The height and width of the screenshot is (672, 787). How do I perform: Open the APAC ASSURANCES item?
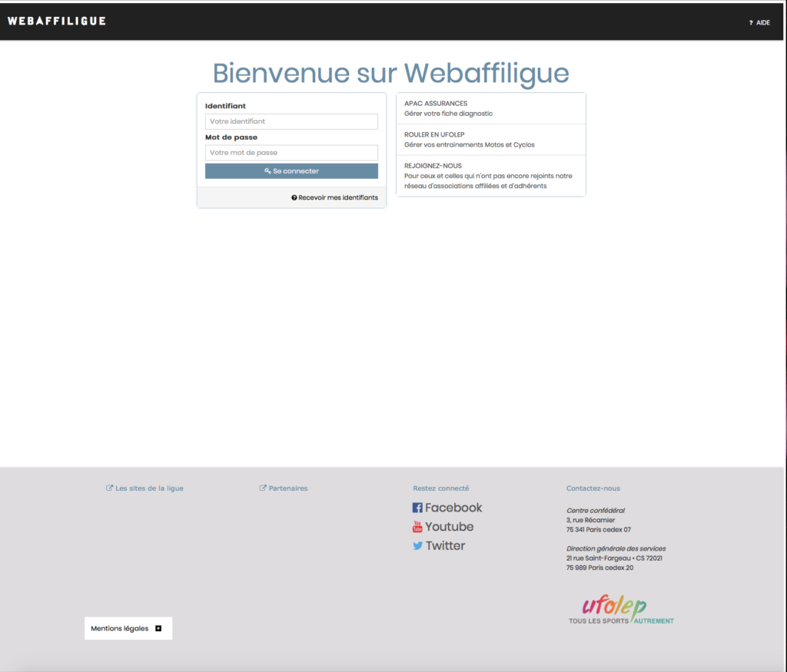491,108
